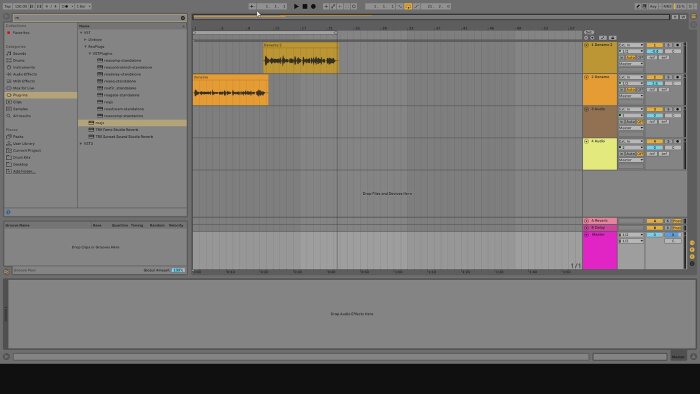This screenshot has width=700, height=394.
Task: Click the Global Groove Amount value
Action: pyautogui.click(x=178, y=270)
